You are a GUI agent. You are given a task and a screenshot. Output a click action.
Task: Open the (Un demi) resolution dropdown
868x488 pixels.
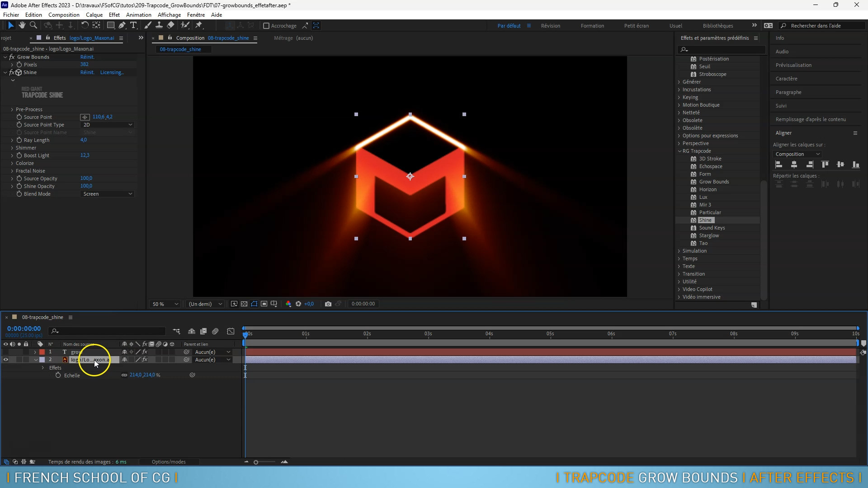click(205, 304)
